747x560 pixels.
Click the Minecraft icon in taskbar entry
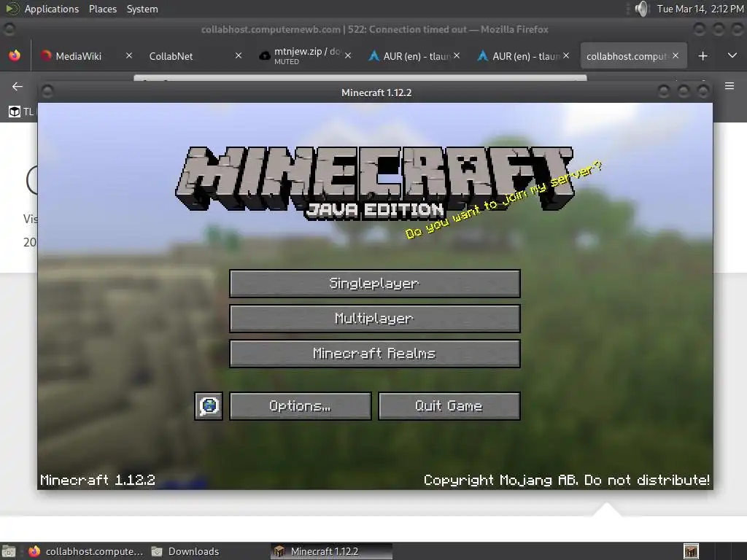pos(280,551)
